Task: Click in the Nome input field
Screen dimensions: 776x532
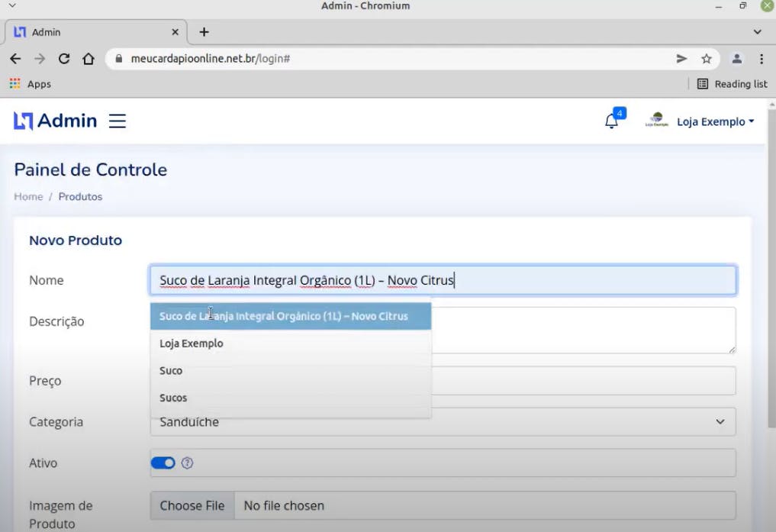Action: point(443,280)
